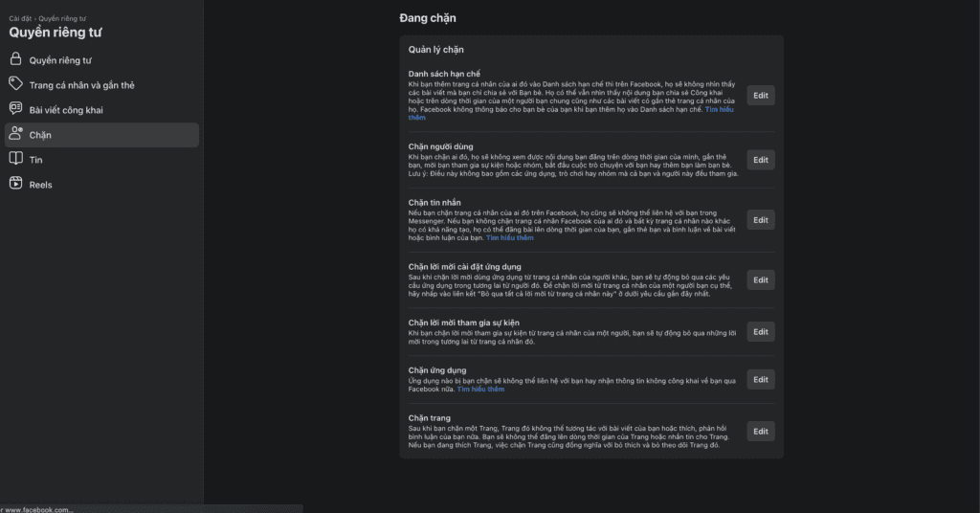The width and height of the screenshot is (980, 513).
Task: Click the Quản lý chặn panel heading
Action: (x=436, y=50)
